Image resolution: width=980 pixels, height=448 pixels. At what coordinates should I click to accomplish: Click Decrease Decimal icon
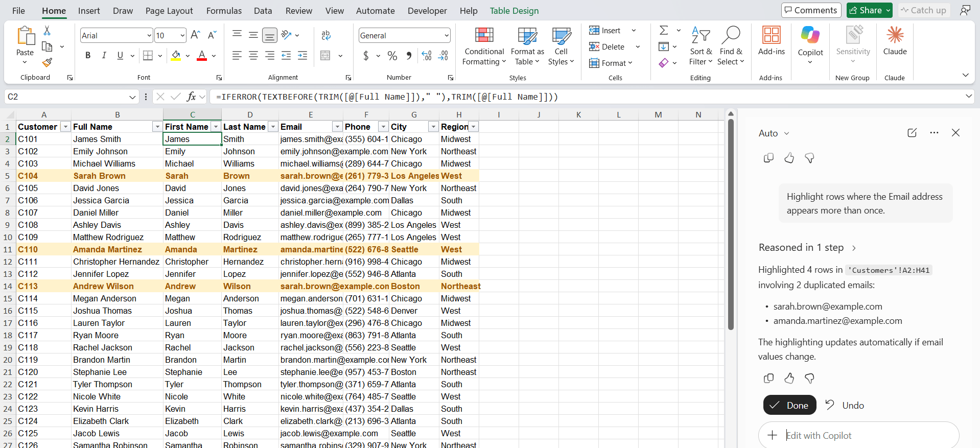point(444,55)
